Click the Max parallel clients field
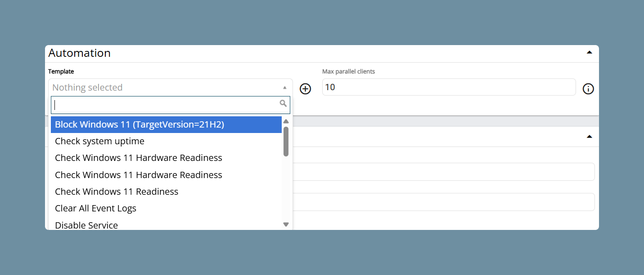Image resolution: width=644 pixels, height=275 pixels. click(x=449, y=87)
